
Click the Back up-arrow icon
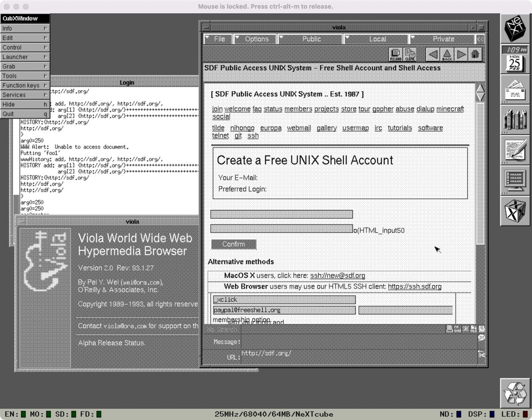pyautogui.click(x=447, y=54)
